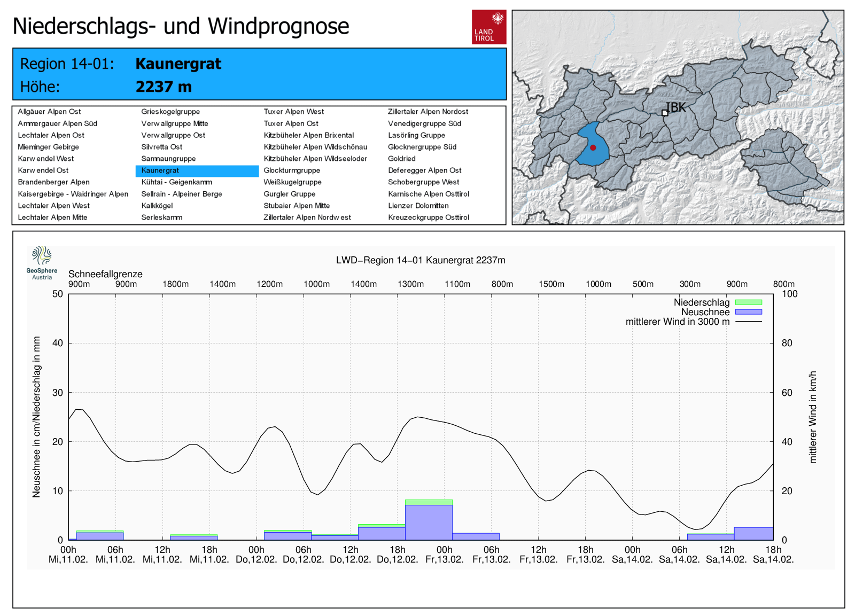The image size is (855, 616).
Task: Click the IBK square marker on map
Action: [665, 113]
